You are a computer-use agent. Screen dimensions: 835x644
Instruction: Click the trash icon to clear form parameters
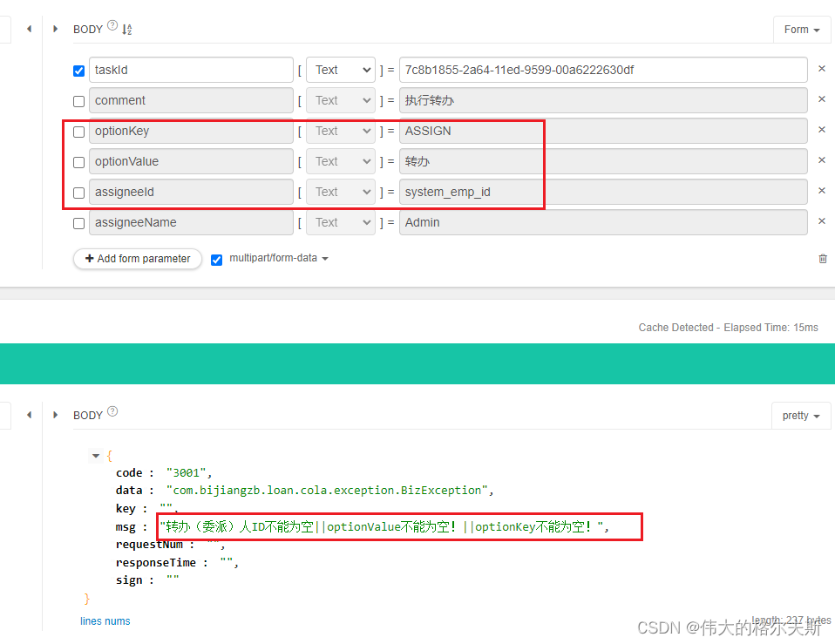(x=823, y=259)
